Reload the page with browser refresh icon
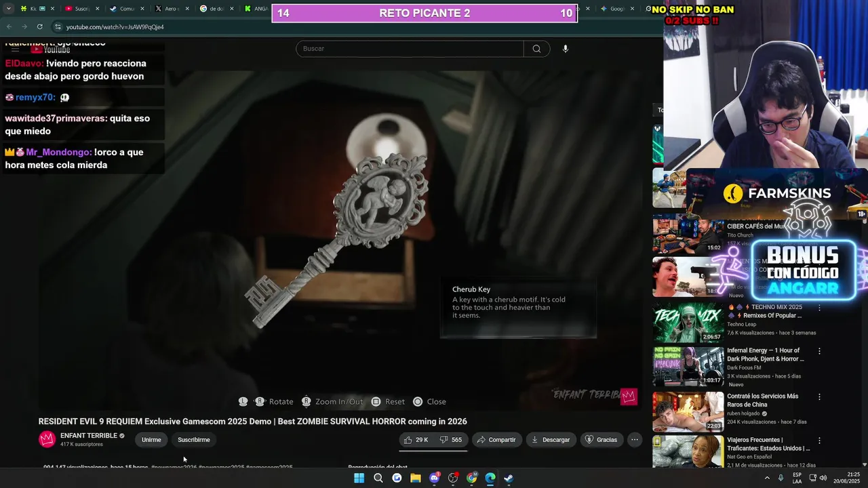 (x=40, y=26)
